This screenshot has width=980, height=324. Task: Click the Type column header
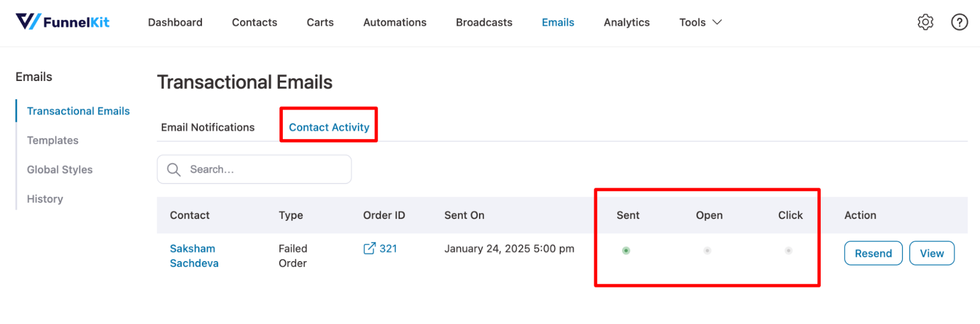tap(291, 216)
